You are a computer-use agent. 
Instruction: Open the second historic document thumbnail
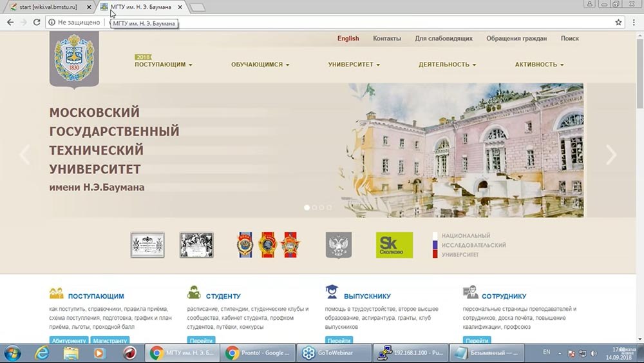click(x=196, y=245)
